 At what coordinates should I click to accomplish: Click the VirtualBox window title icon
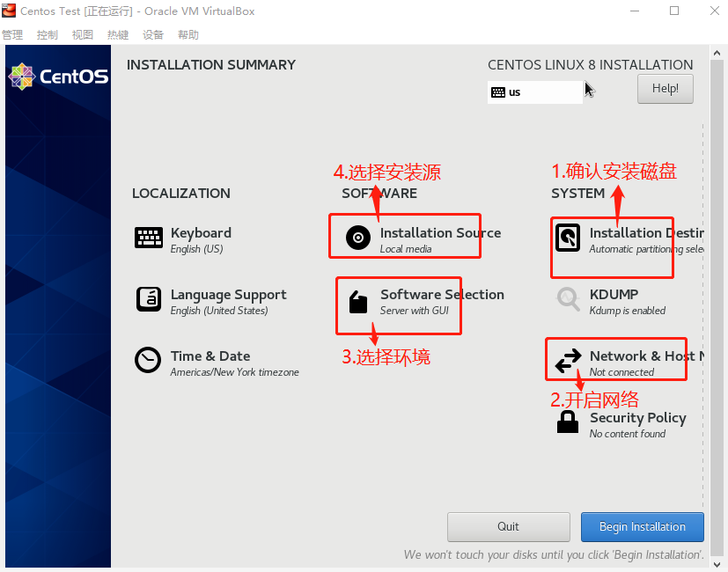point(9,11)
